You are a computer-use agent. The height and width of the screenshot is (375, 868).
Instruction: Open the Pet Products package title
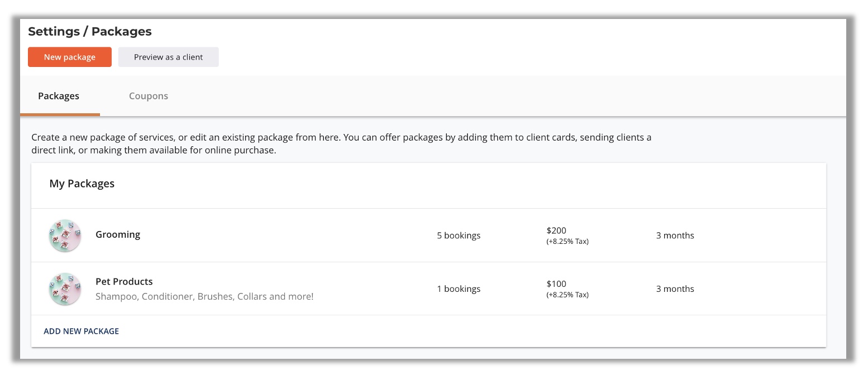click(124, 282)
